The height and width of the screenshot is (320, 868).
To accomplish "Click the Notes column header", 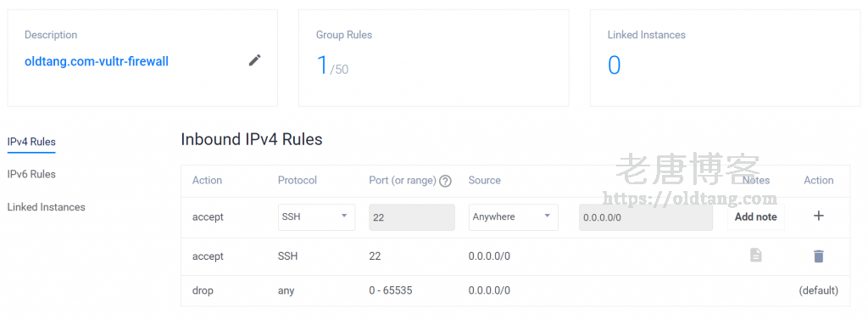I will [755, 180].
